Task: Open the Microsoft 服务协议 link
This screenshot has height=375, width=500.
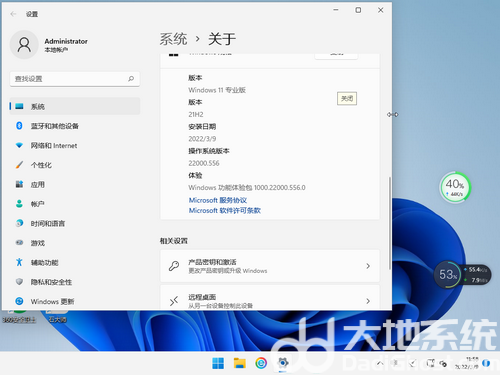Action: (x=218, y=200)
